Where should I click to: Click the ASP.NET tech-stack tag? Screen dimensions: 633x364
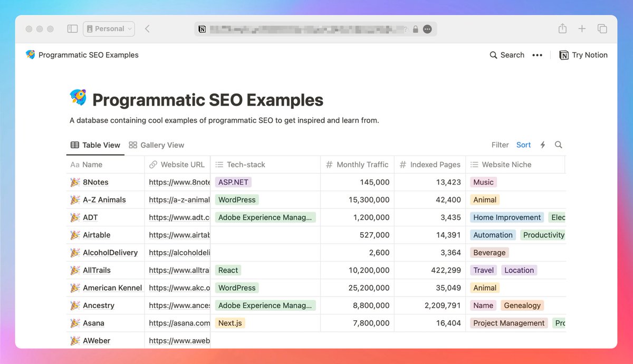click(233, 182)
